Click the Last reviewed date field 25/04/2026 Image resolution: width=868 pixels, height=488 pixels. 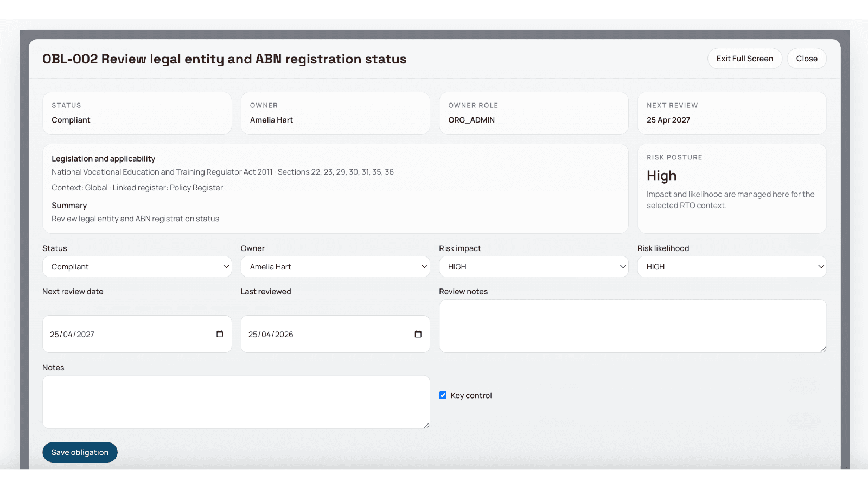click(x=335, y=334)
